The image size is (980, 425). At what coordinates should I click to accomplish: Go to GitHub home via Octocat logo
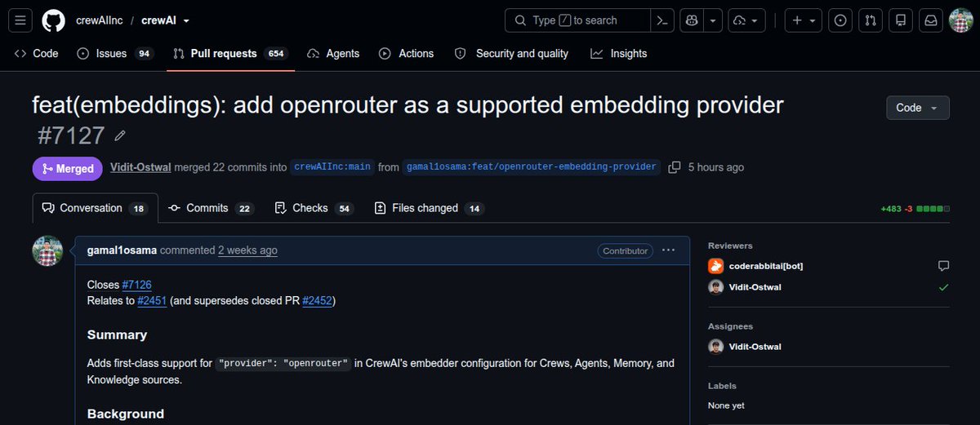54,20
